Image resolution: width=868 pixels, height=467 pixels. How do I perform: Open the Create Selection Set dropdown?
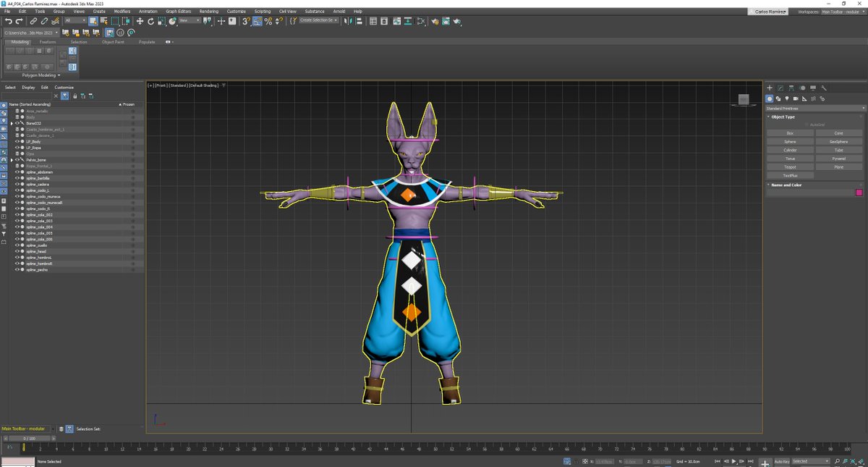point(320,21)
